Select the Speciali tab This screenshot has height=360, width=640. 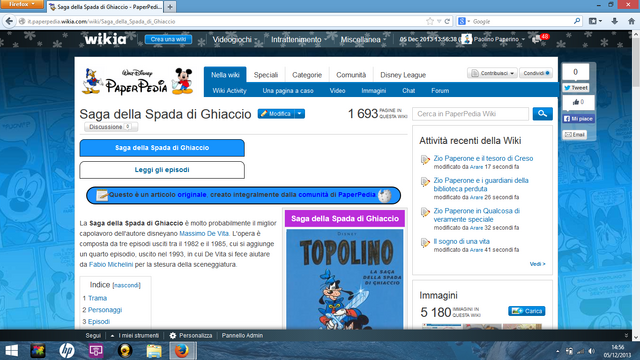266,75
